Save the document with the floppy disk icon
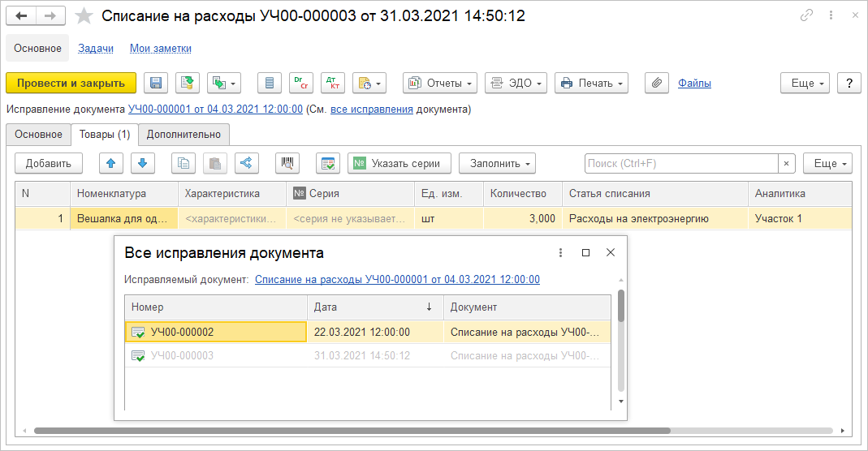 point(156,84)
